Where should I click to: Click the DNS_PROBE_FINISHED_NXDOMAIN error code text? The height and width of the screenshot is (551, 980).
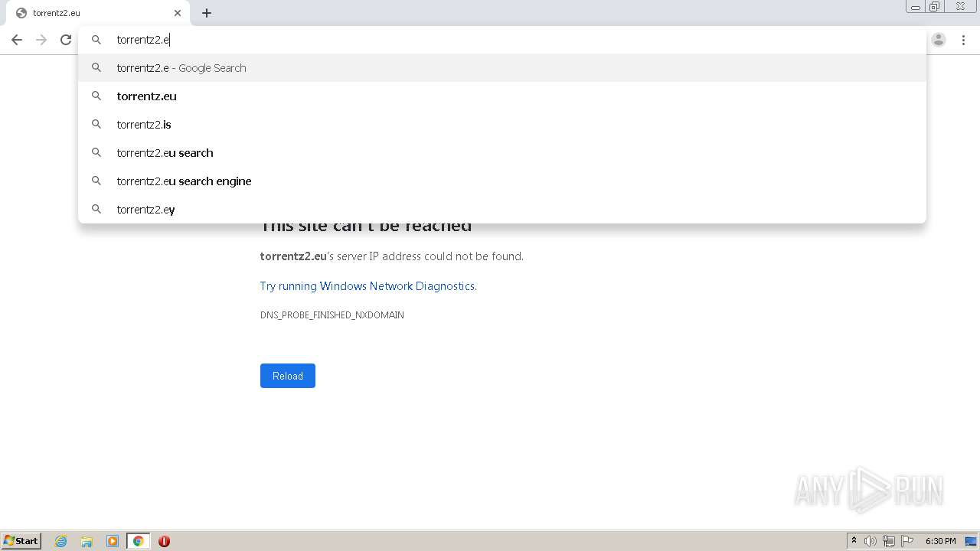tap(332, 315)
